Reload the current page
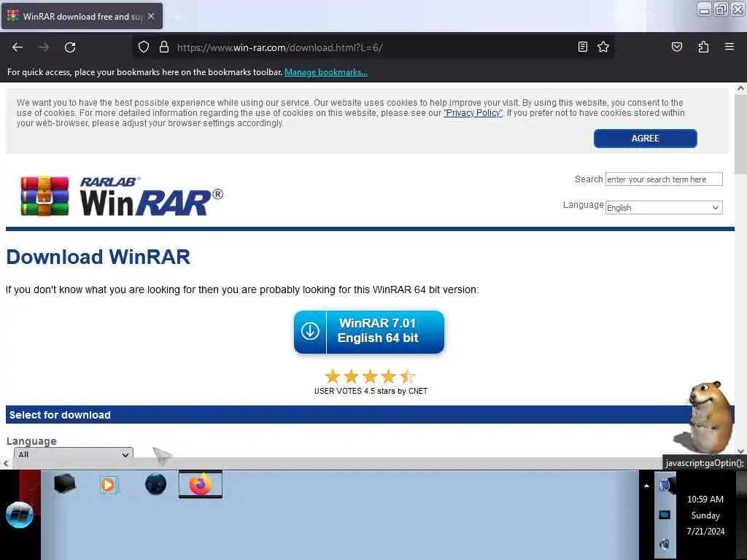The width and height of the screenshot is (747, 560). pyautogui.click(x=70, y=47)
